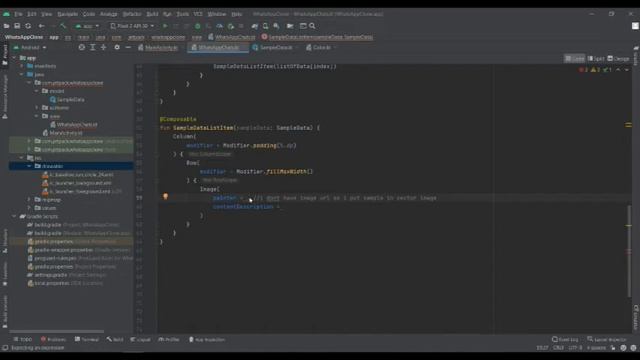Select ic_launcher_background.xml drawable

tap(77, 183)
